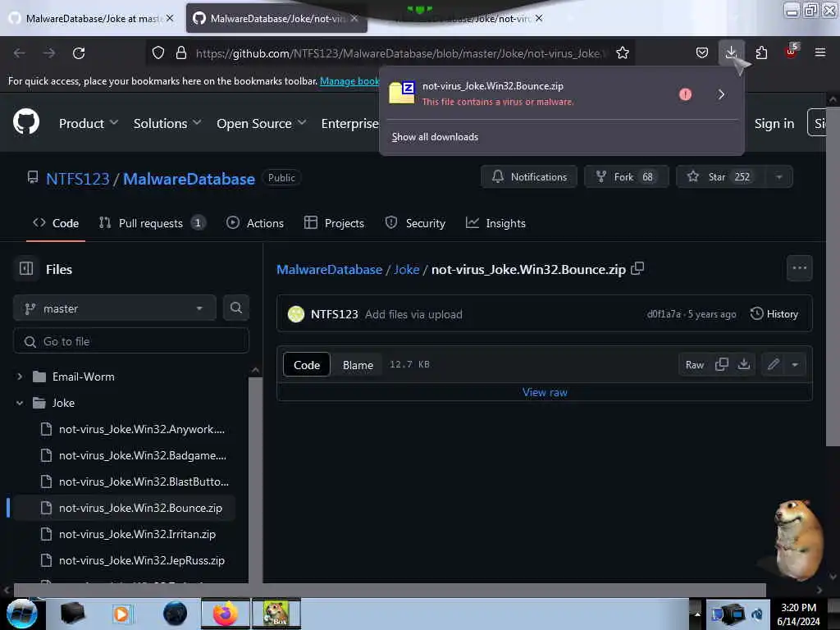Open the file History
This screenshot has height=630, width=840.
(774, 314)
